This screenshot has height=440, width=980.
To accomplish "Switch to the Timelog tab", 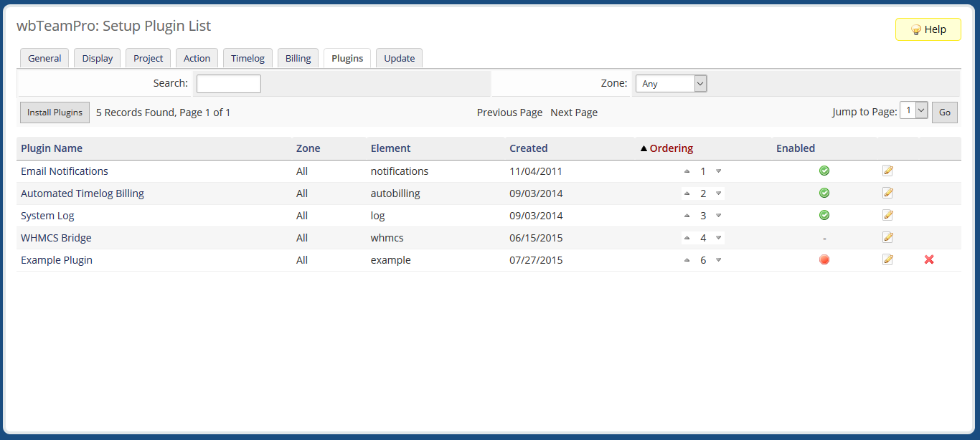I will pos(248,59).
